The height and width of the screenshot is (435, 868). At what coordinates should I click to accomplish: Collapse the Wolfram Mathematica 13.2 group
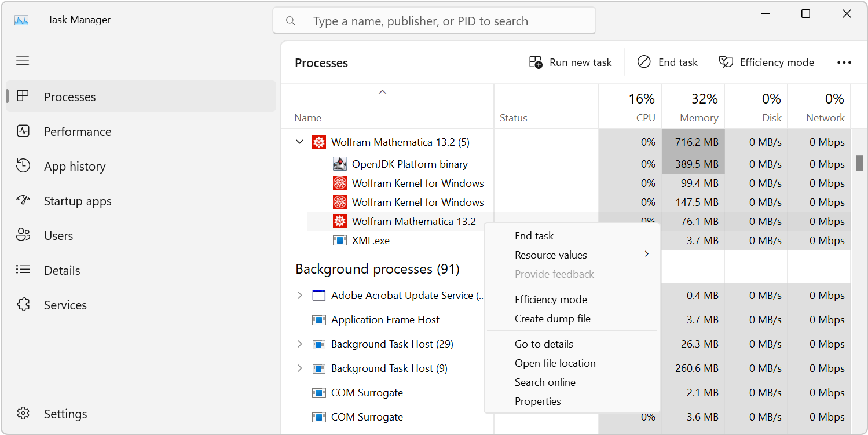click(299, 142)
